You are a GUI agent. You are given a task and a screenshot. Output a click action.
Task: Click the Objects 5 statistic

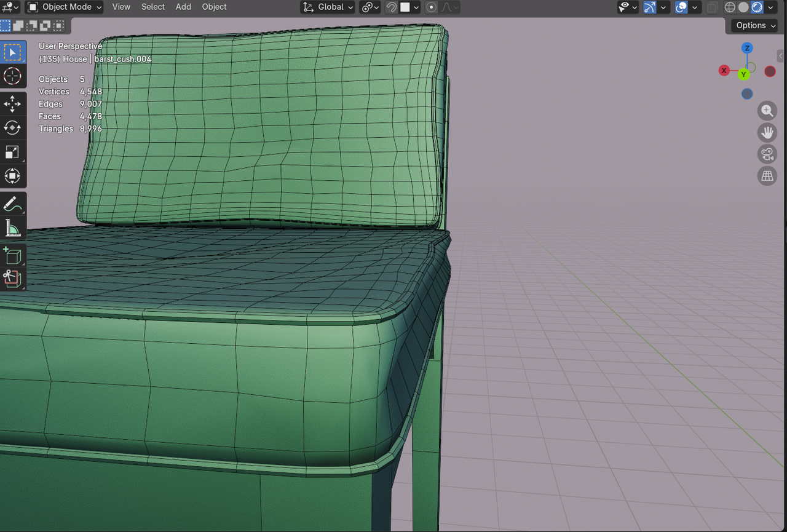click(x=62, y=79)
